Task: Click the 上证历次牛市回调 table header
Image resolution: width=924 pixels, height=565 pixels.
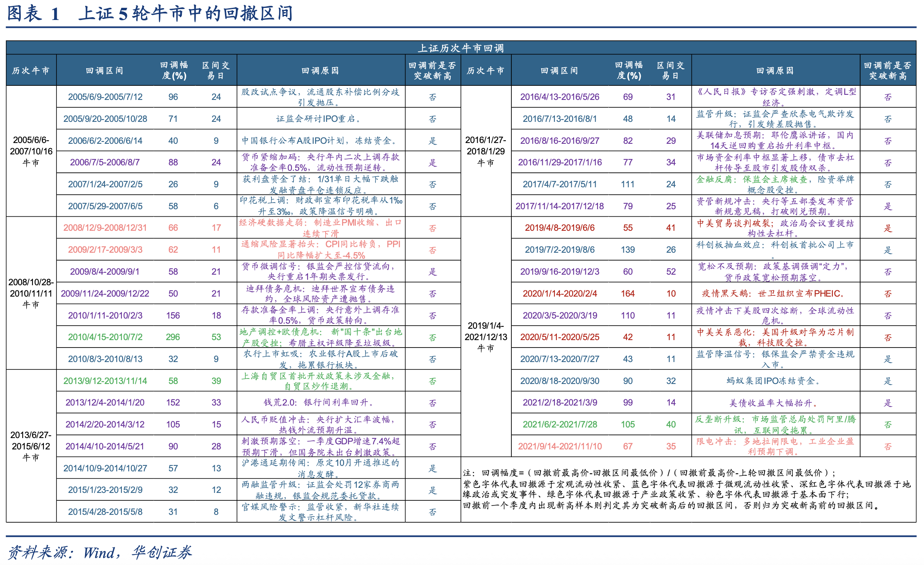Action: 460,48
